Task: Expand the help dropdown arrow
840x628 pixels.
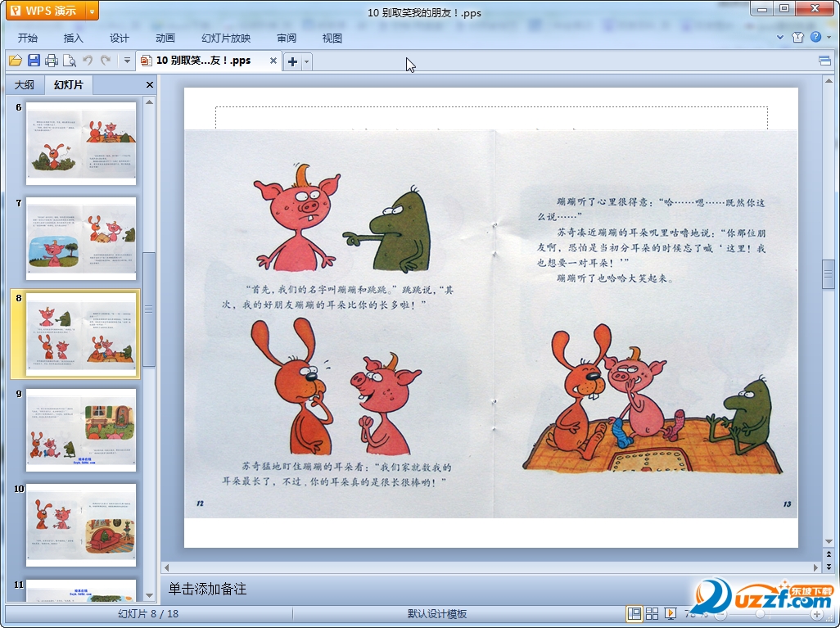Action: click(x=829, y=37)
